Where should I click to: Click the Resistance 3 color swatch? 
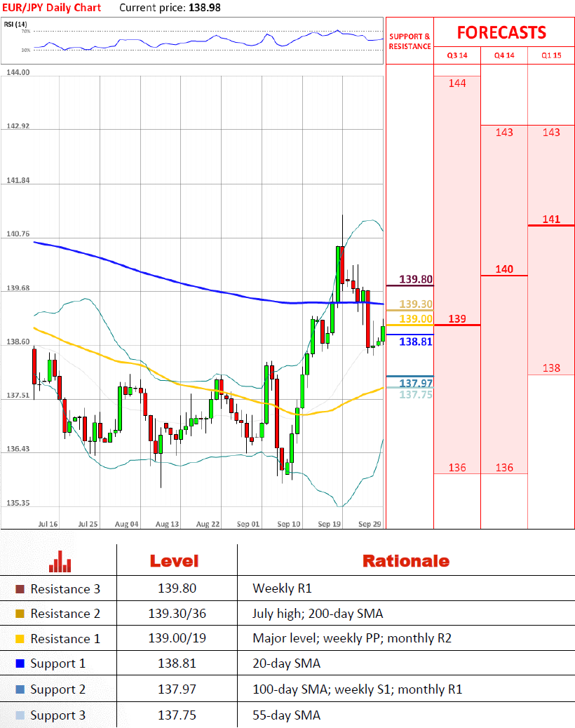[20, 589]
